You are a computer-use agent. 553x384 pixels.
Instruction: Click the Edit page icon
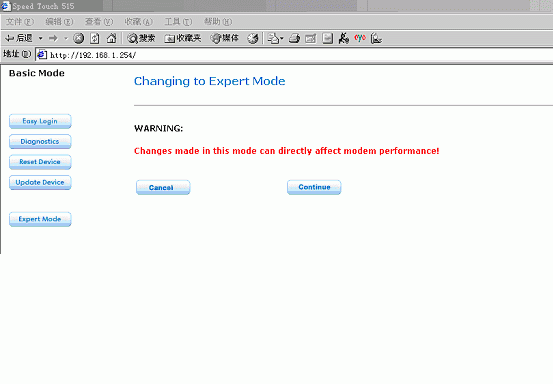[311, 38]
